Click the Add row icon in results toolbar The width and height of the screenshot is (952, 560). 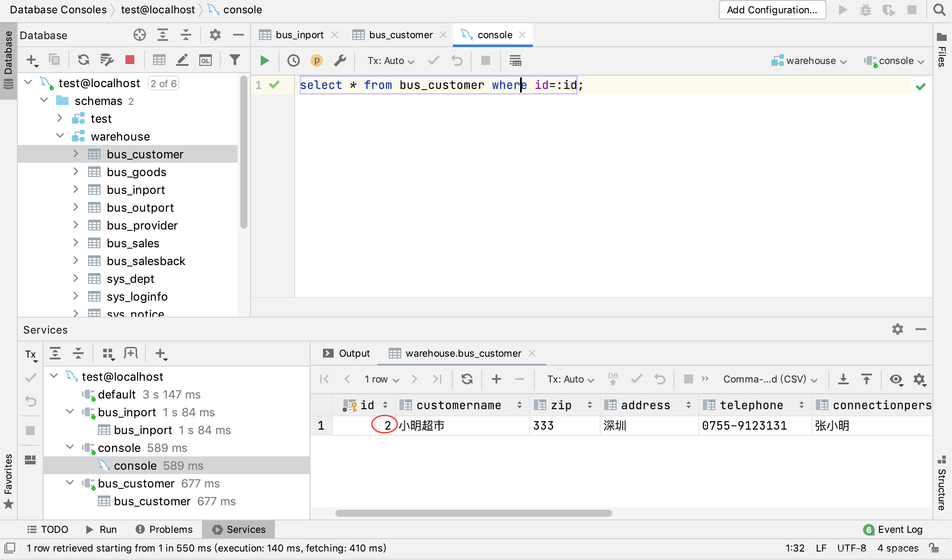496,379
